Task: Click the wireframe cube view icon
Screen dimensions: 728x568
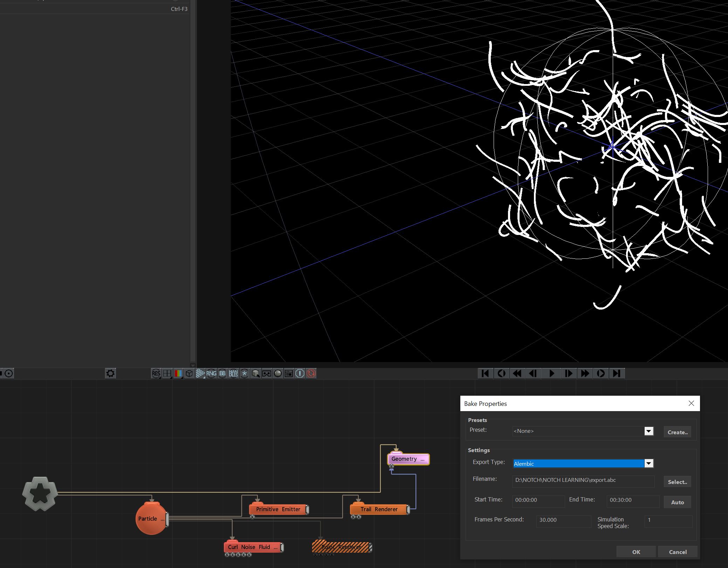Action: click(x=189, y=373)
